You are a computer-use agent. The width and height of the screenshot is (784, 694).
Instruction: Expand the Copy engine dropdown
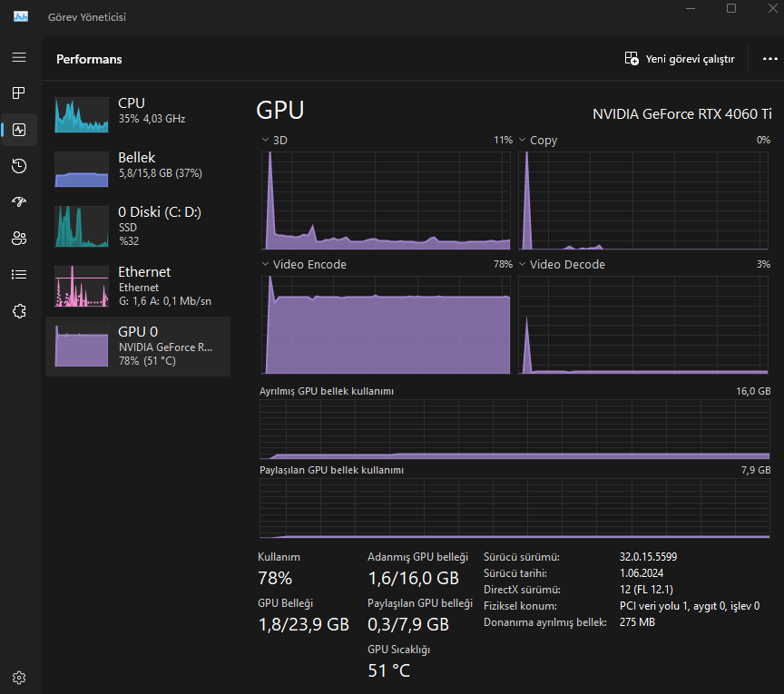[538, 140]
